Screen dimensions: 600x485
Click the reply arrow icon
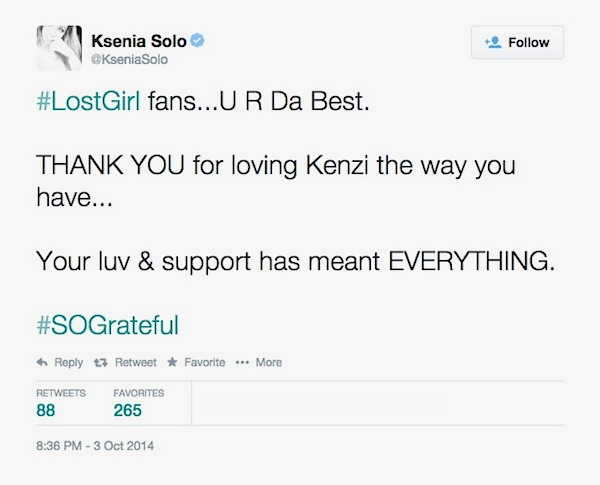(41, 362)
